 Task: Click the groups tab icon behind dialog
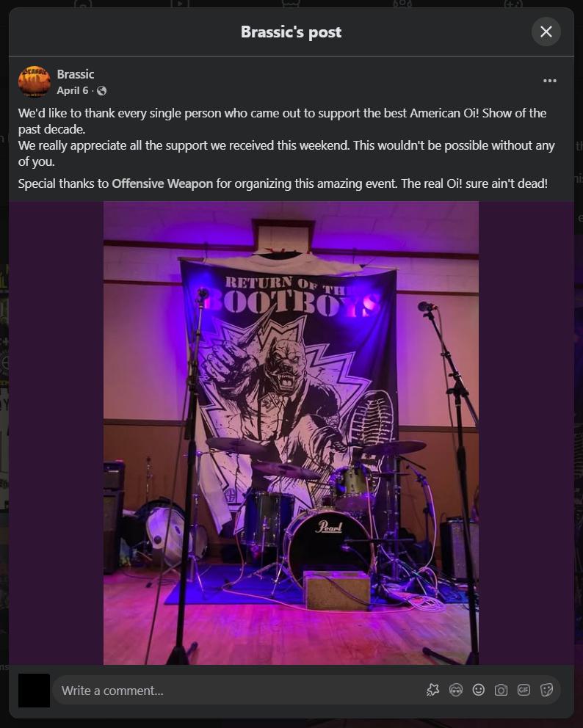402,4
